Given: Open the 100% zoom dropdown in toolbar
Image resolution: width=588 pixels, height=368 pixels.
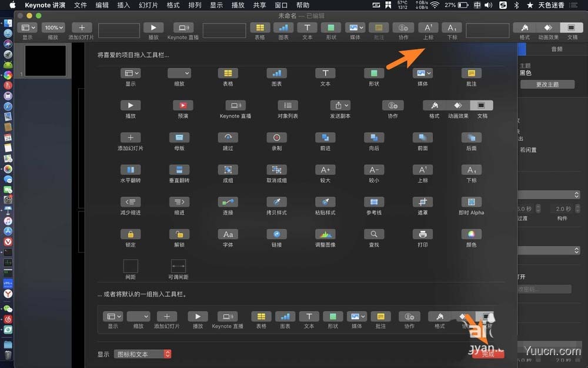Looking at the screenshot, I should tap(54, 28).
